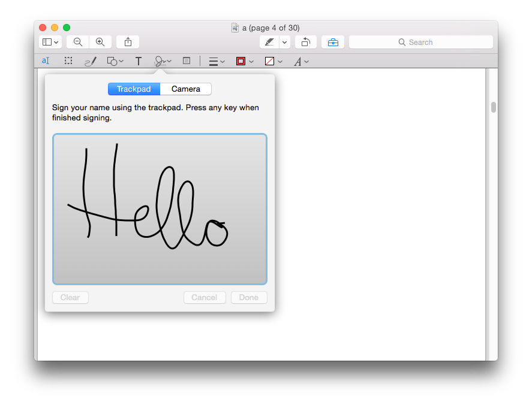532x408 pixels.
Task: Rotate the page with the rotate icon
Action: coord(306,42)
